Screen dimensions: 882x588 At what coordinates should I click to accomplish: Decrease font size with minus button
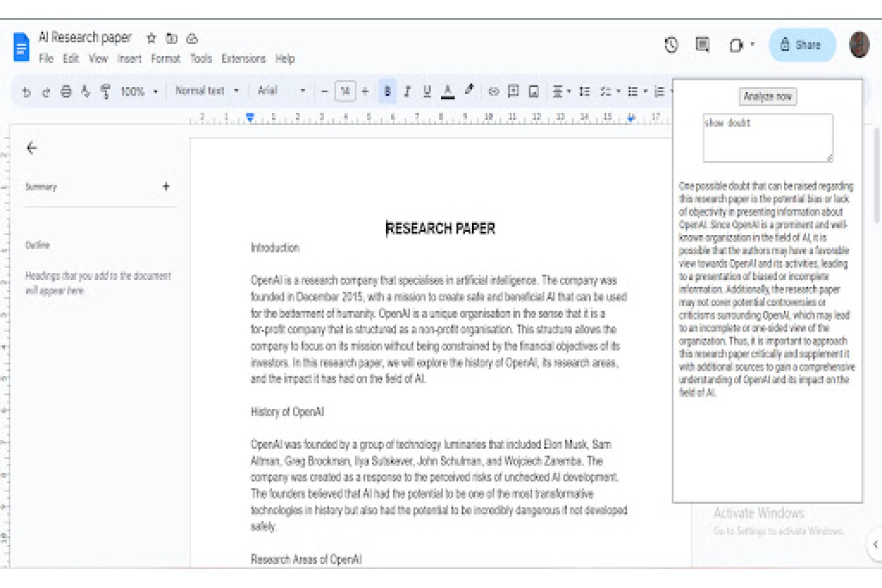(325, 92)
